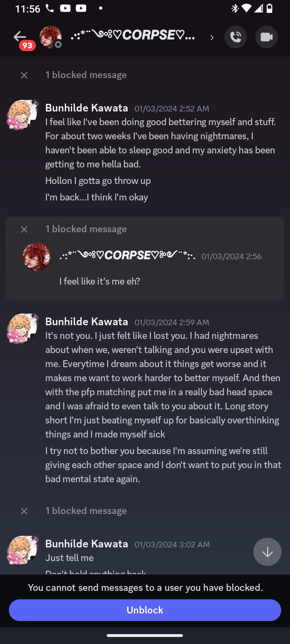Start a voice call

tap(236, 37)
